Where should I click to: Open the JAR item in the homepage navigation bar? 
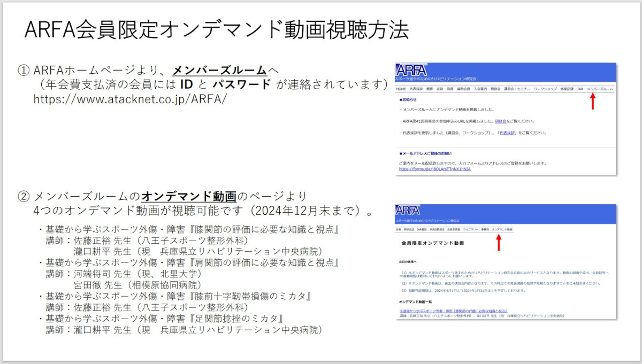(x=580, y=89)
